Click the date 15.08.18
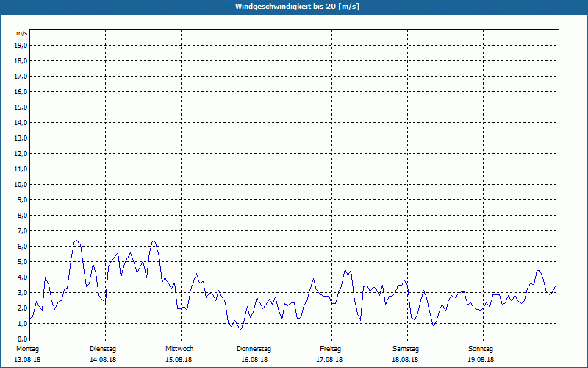The height and width of the screenshot is (368, 588). pyautogui.click(x=179, y=360)
